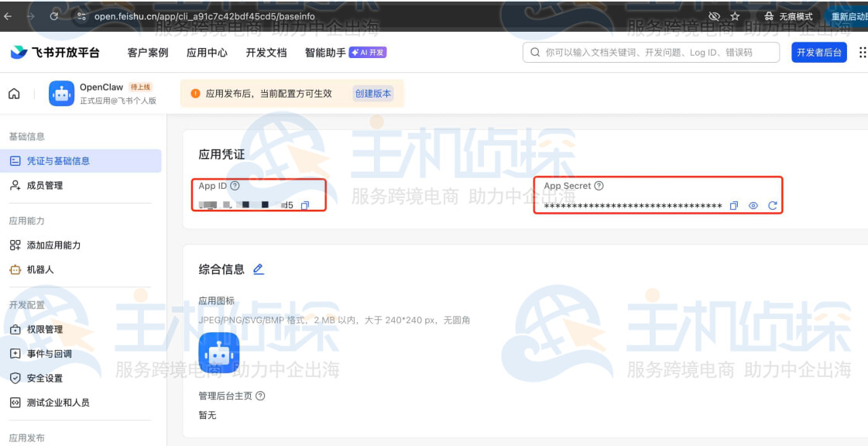Go home with the house icon
Image resolution: width=868 pixels, height=446 pixels.
14,94
